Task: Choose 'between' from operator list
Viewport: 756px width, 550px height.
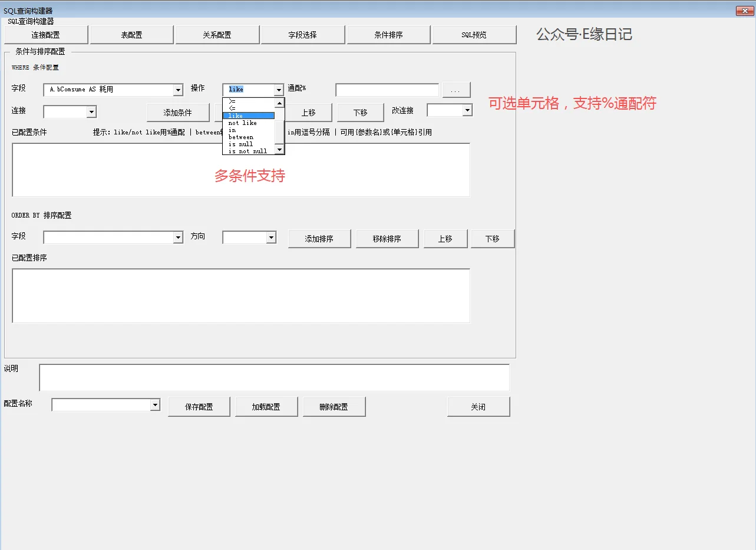Action: click(249, 137)
